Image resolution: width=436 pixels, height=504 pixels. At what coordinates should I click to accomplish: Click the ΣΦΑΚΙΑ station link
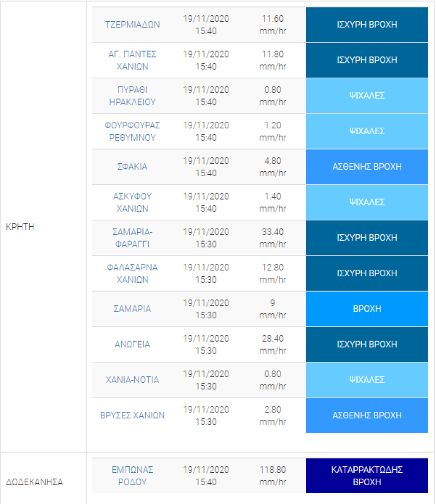coord(132,167)
